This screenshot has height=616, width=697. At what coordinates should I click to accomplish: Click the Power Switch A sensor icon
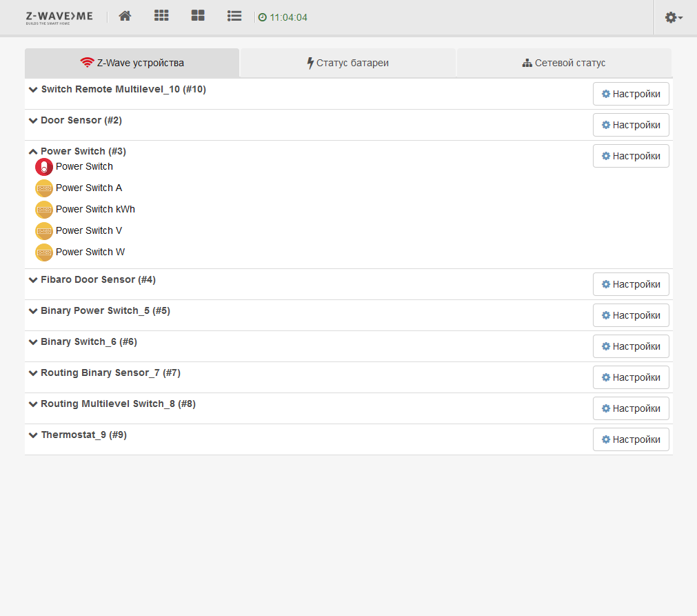coord(44,188)
